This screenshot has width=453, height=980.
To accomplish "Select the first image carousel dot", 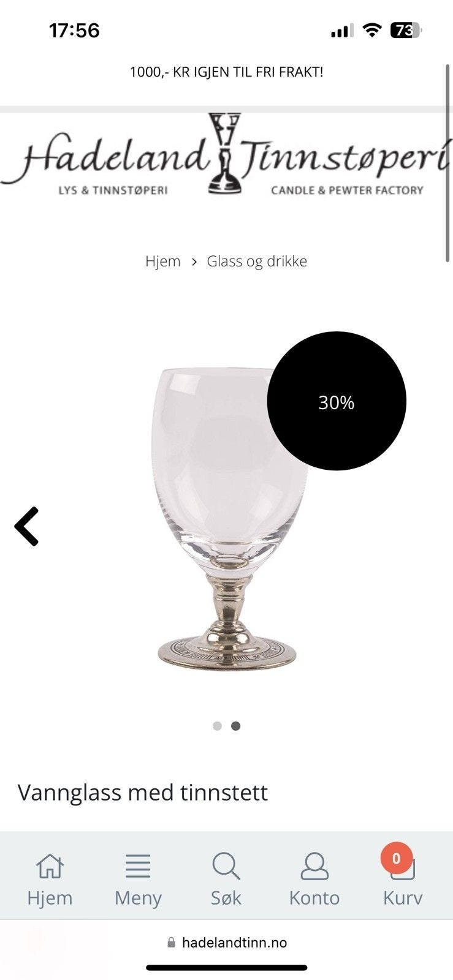I will tap(217, 726).
